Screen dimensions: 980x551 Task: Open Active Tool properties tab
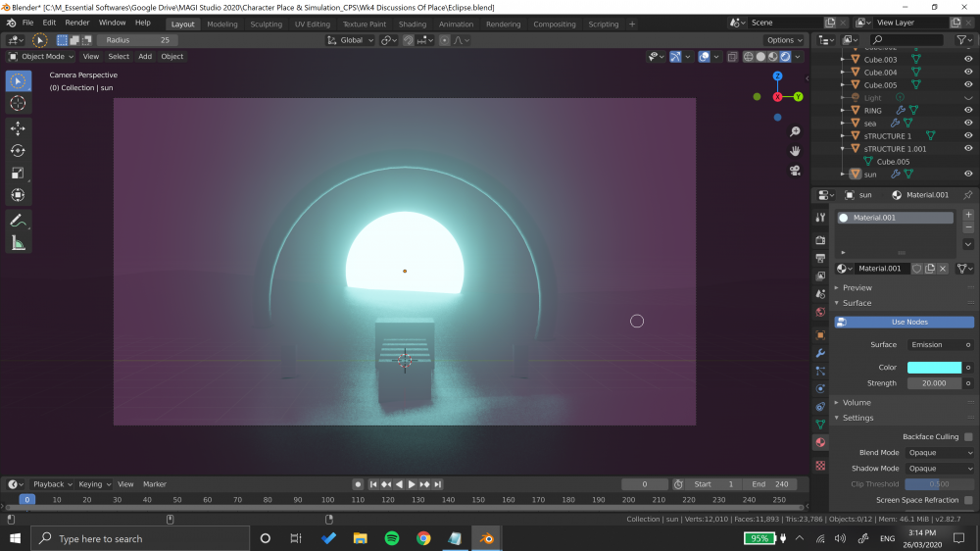coord(820,217)
